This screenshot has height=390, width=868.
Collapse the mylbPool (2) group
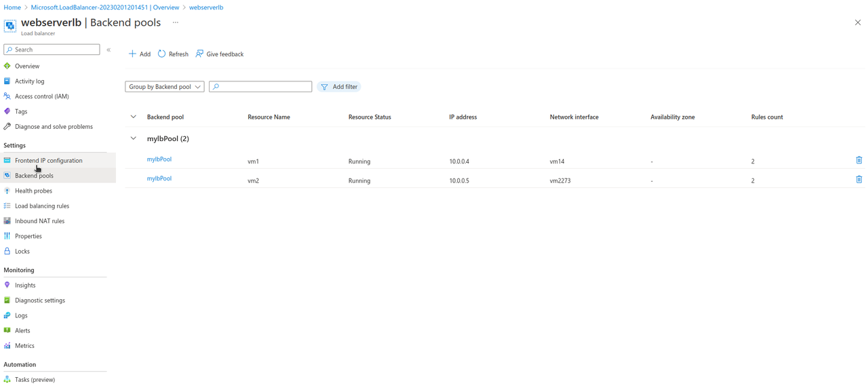[x=134, y=138]
